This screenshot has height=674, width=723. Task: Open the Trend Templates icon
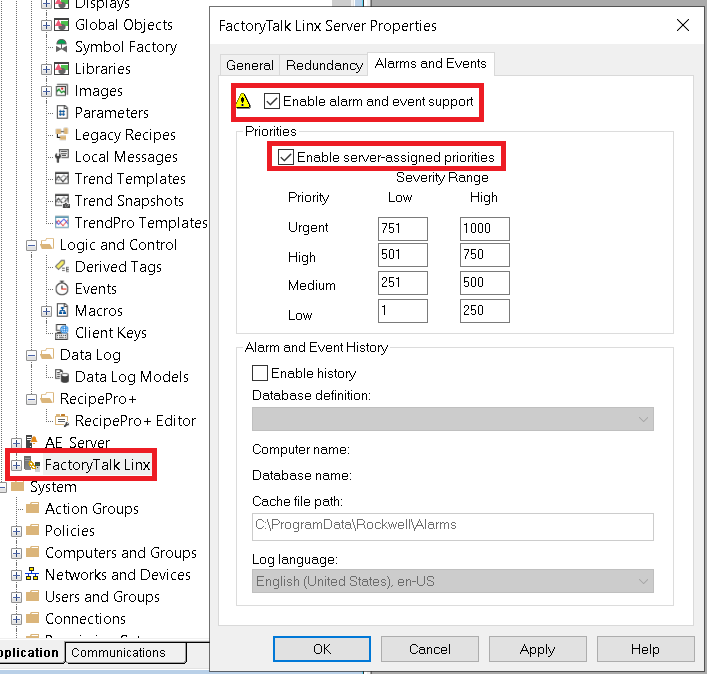point(62,178)
